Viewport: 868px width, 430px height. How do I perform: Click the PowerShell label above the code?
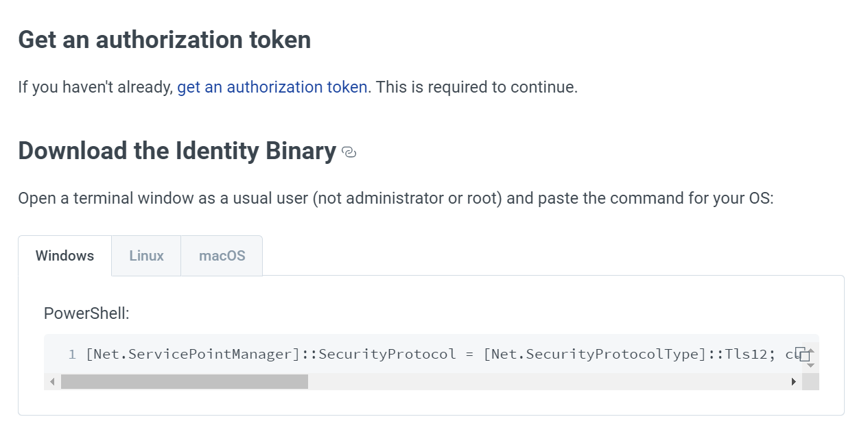tap(86, 313)
